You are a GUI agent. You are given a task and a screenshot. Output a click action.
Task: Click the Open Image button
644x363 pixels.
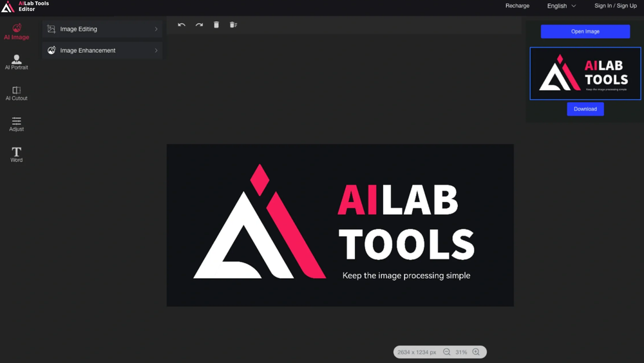pos(585,32)
